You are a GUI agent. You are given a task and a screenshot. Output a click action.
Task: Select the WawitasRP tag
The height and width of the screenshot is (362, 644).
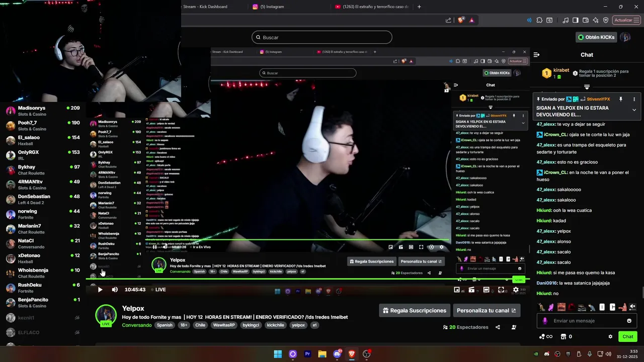point(224,325)
